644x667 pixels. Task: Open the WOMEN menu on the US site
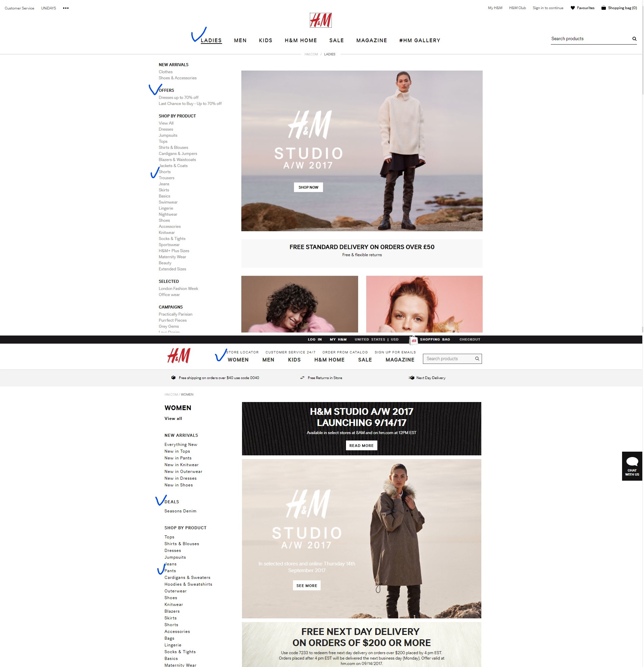[238, 360]
